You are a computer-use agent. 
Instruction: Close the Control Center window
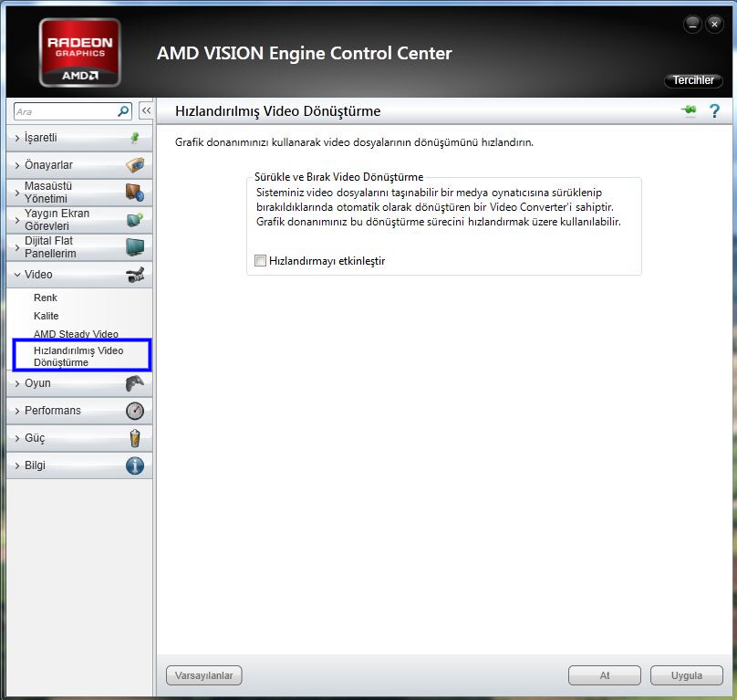pyautogui.click(x=714, y=25)
